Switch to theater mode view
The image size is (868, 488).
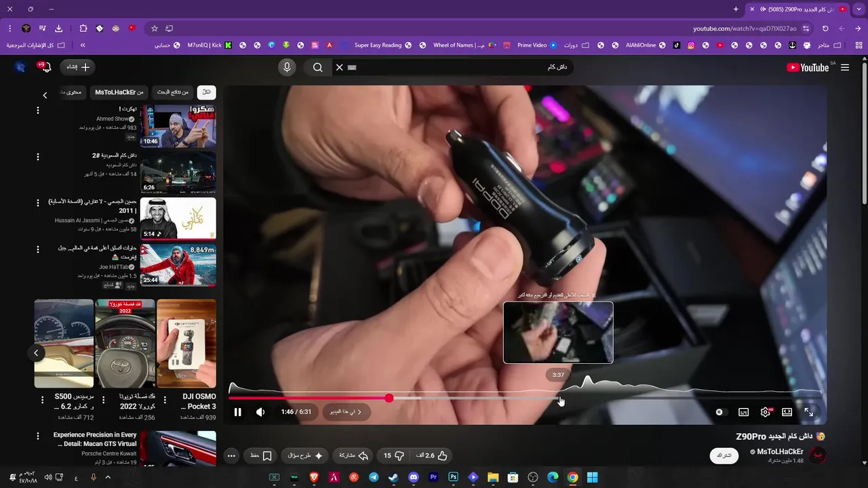pyautogui.click(x=787, y=412)
